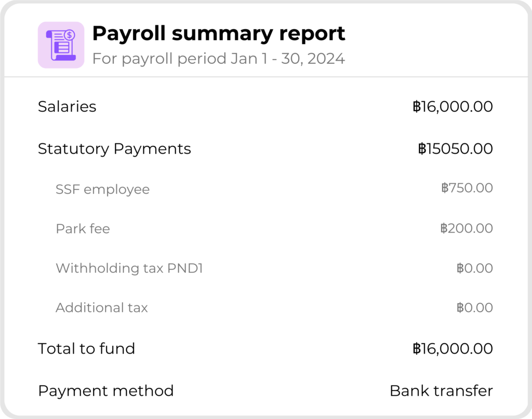
Task: Open the Bank transfer payment method value
Action: [441, 390]
